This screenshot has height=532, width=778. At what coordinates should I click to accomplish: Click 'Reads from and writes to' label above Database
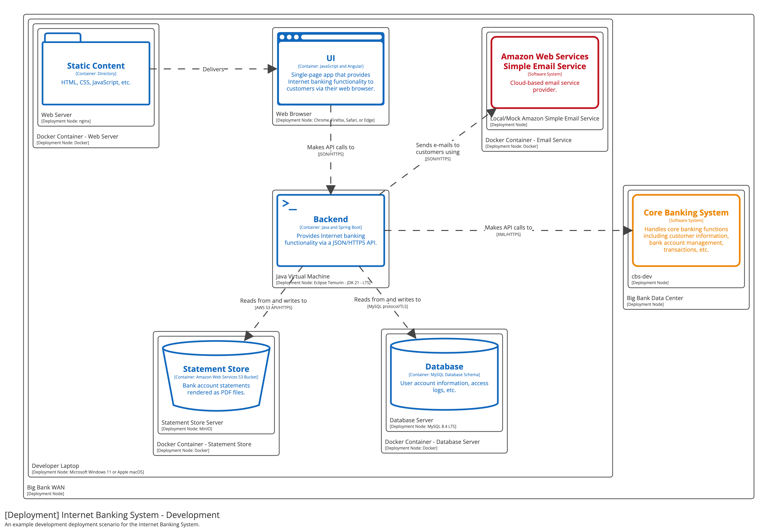tap(387, 300)
